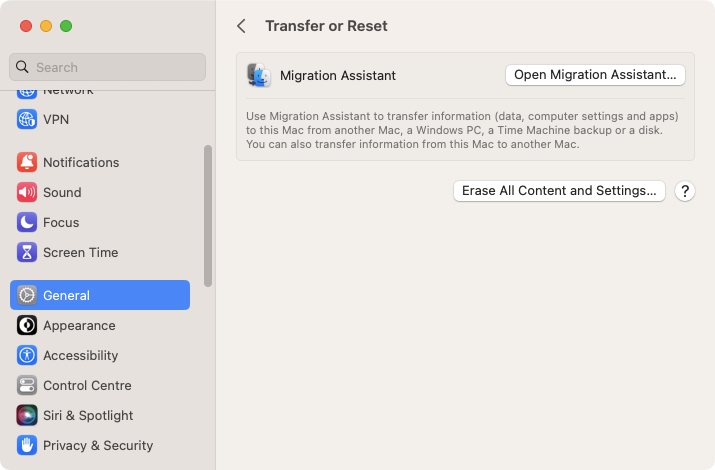715x470 pixels.
Task: Select the Notifications label
Action: 81,162
